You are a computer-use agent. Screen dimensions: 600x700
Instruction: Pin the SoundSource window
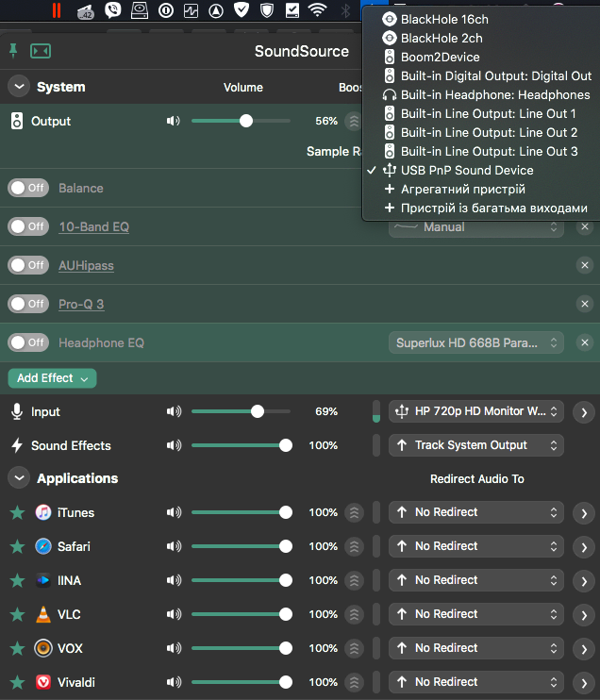(13, 51)
